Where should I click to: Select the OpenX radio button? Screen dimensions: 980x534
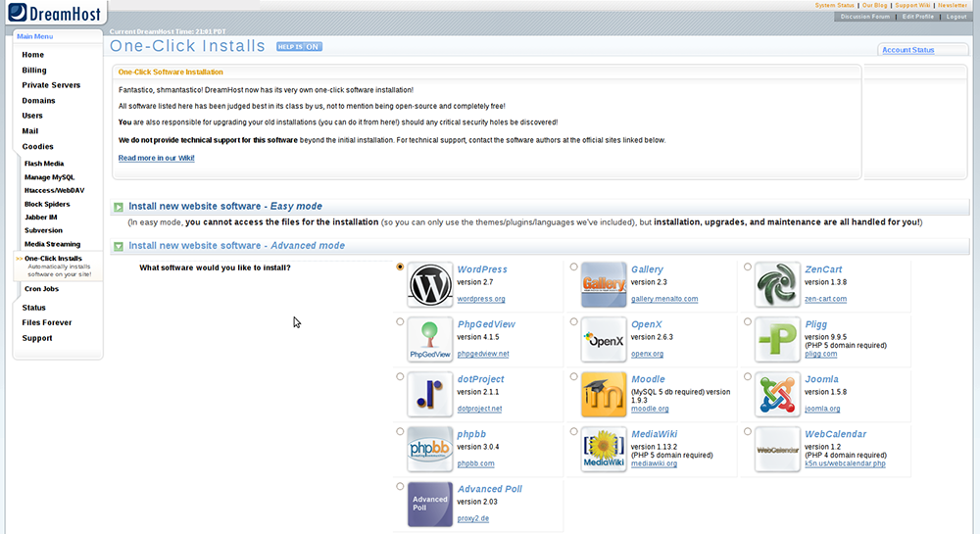click(x=573, y=321)
